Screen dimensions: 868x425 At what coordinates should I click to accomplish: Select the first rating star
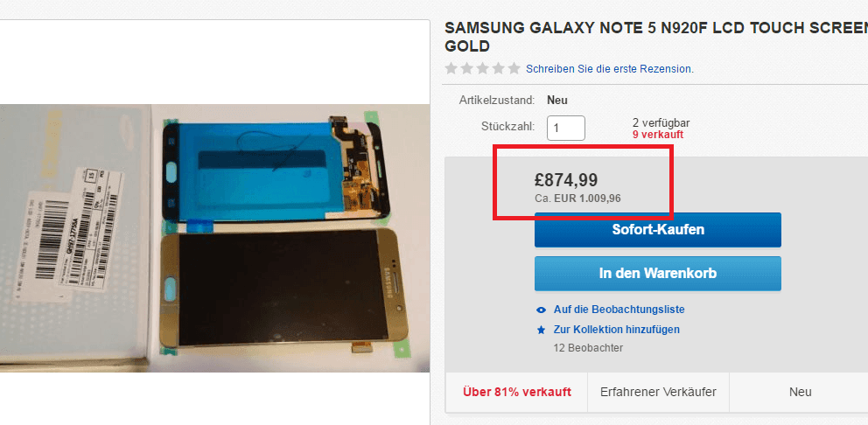point(451,68)
